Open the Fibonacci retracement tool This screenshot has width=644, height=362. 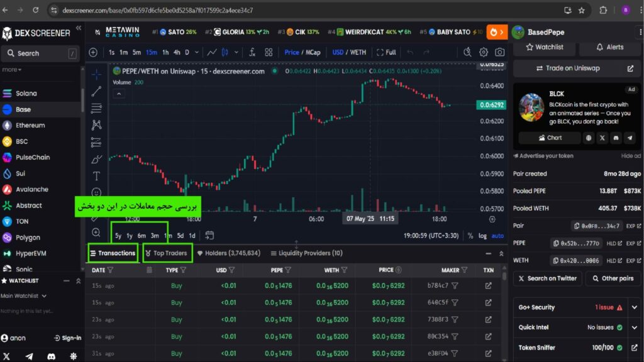[x=96, y=108]
